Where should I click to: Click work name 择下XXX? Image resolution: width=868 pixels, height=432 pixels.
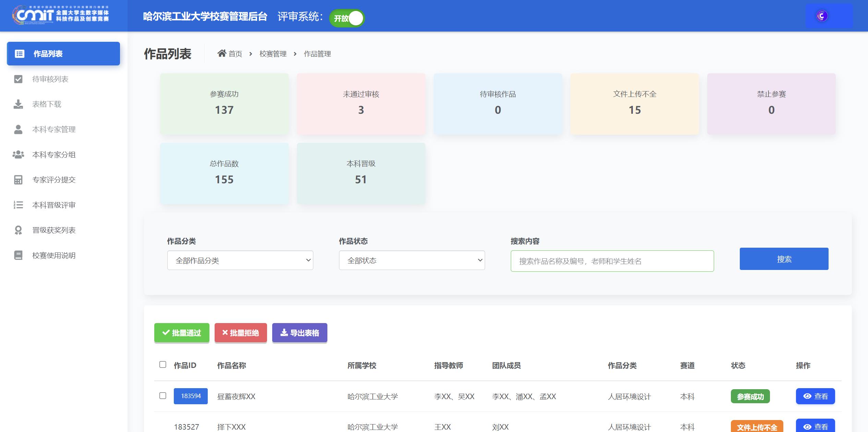(x=231, y=427)
